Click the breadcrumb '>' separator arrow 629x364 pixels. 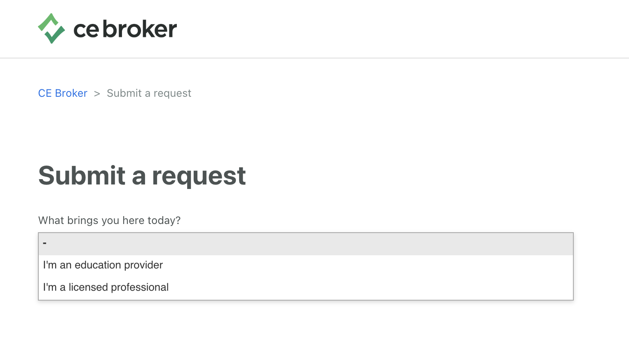97,94
